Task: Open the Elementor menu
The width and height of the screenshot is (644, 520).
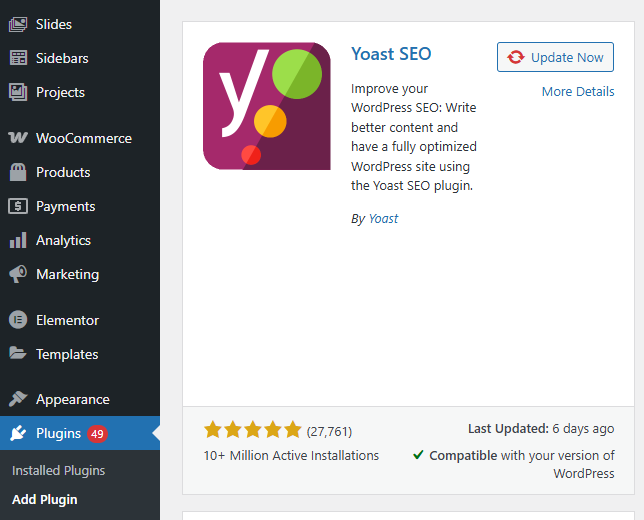Action: click(80, 320)
